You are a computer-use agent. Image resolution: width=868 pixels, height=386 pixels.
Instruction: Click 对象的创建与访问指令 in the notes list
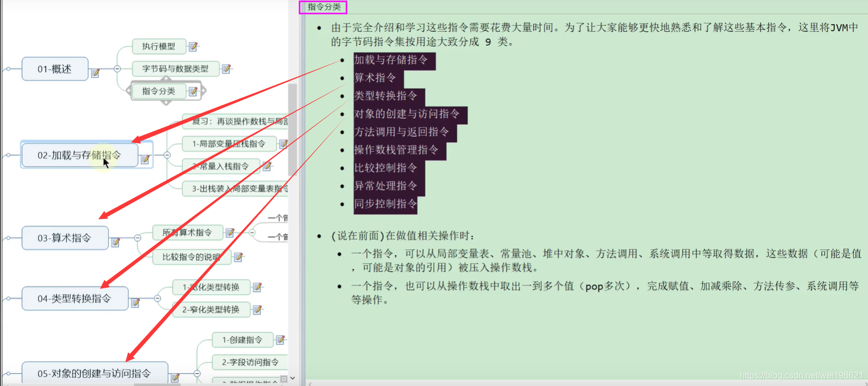(x=407, y=114)
